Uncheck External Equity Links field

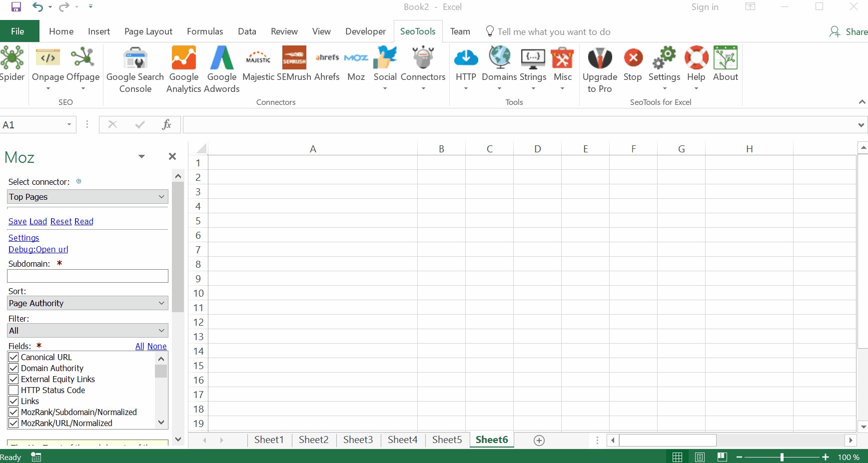pos(13,379)
